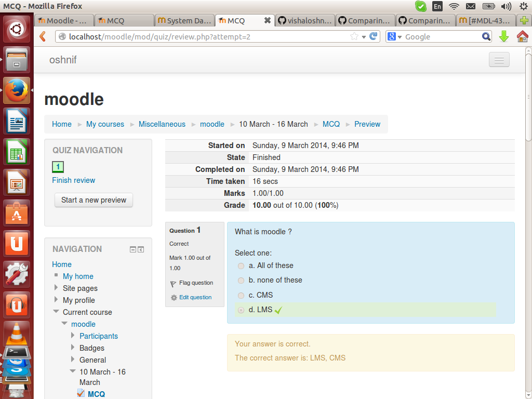Select radio option b. none of these
Image resolution: width=532 pixels, height=399 pixels.
point(241,281)
